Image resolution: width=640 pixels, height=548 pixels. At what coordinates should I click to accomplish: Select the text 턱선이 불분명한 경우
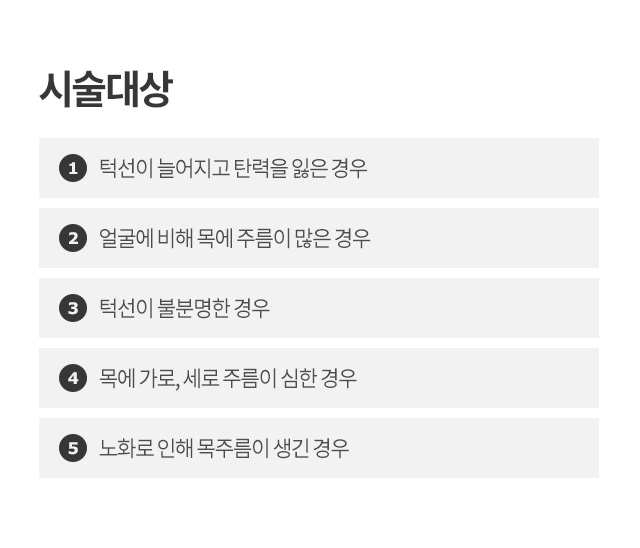coord(184,308)
